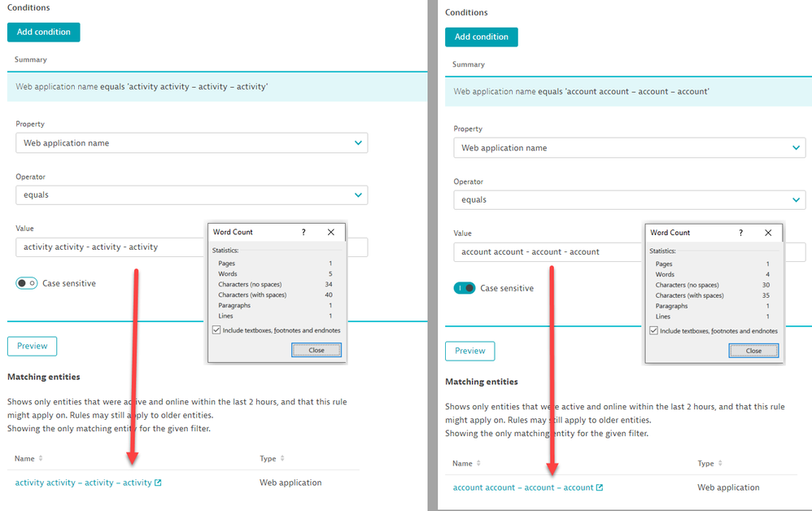Click help question mark in right Word Count dialog
The image size is (812, 511).
741,233
